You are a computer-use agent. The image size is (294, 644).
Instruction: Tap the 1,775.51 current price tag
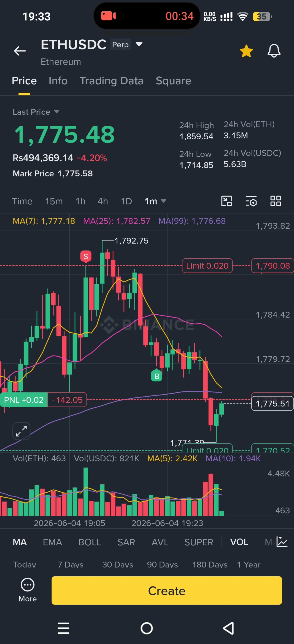coord(273,404)
